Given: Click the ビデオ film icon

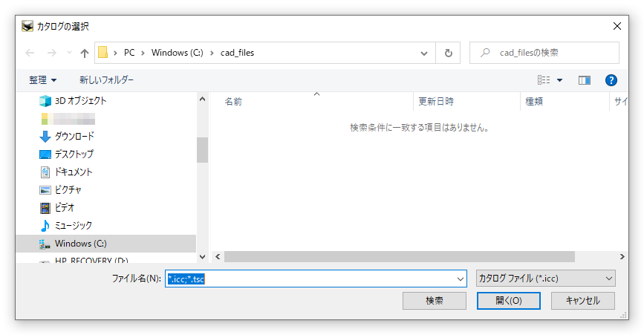Looking at the screenshot, I should point(45,208).
